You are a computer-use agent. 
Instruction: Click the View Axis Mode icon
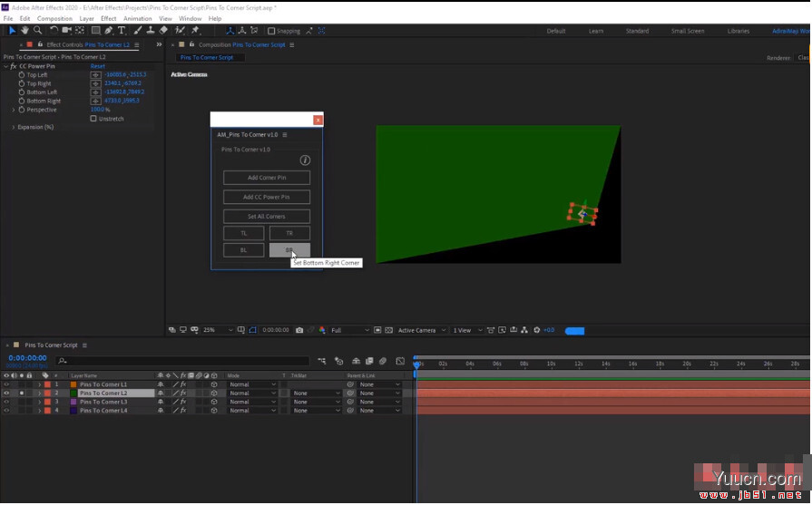pyautogui.click(x=254, y=31)
